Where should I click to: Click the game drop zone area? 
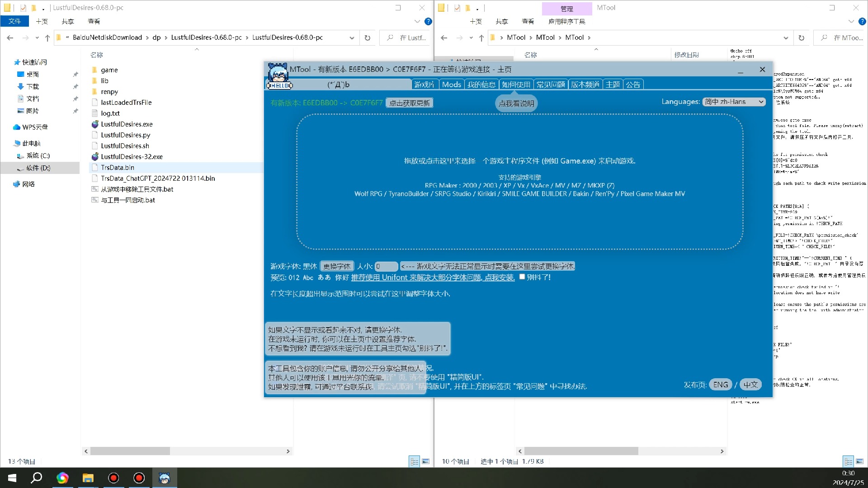point(519,182)
